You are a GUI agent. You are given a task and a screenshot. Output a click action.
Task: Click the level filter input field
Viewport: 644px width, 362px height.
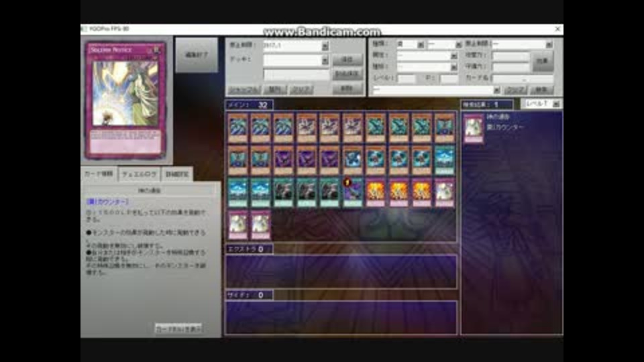[407, 78]
